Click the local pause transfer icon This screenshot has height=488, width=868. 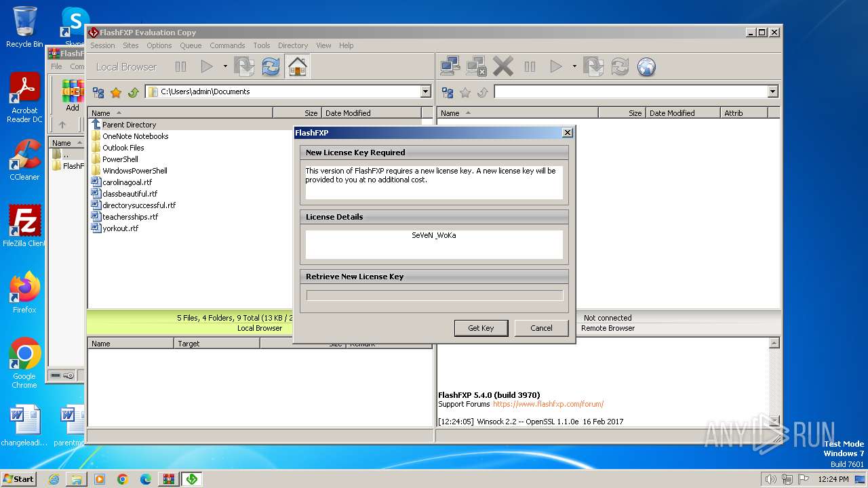pyautogui.click(x=180, y=66)
